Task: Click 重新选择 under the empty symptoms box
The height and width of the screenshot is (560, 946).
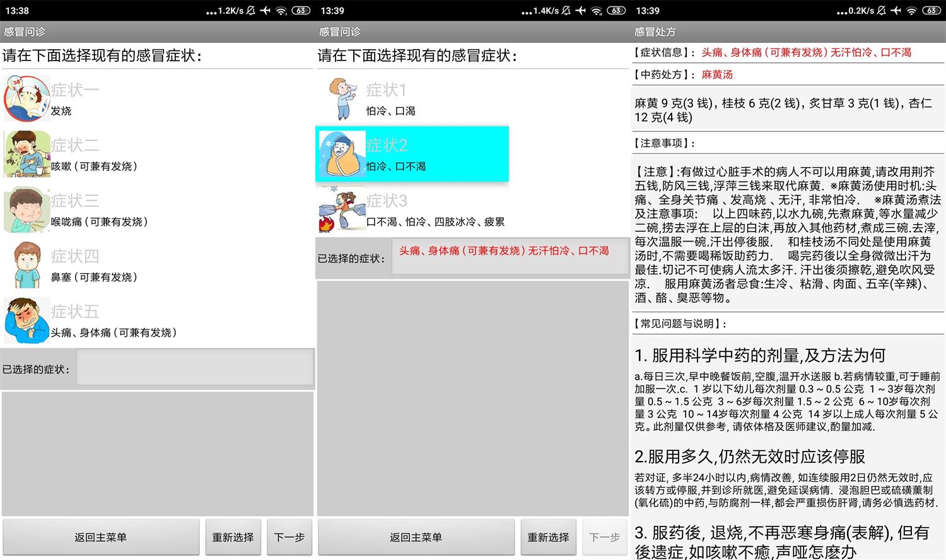Action: pyautogui.click(x=233, y=537)
